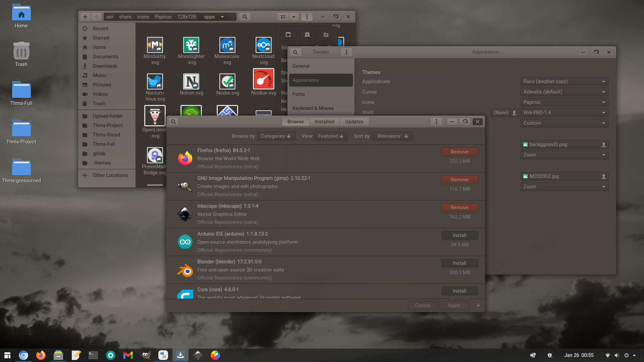Image resolution: width=644 pixels, height=362 pixels.
Task: Expand the Icons theme Papirus dropdown
Action: [565, 102]
